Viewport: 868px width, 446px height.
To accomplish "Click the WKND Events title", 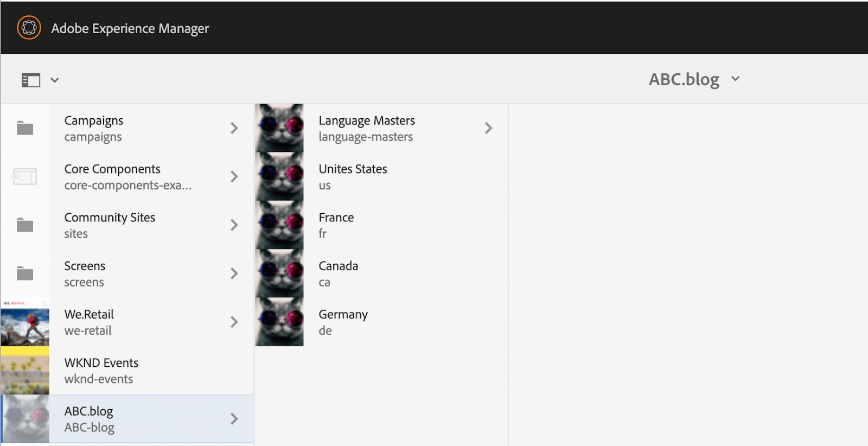I will click(101, 362).
